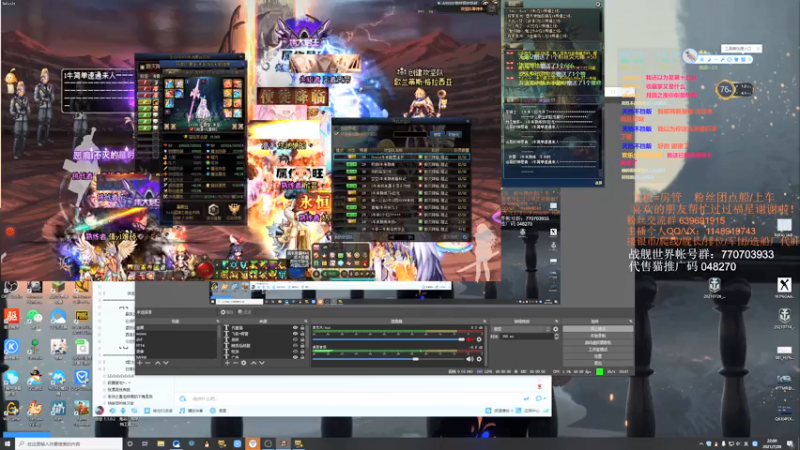Open OBS Settings from Controls panel
800x450 pixels.
tap(597, 356)
